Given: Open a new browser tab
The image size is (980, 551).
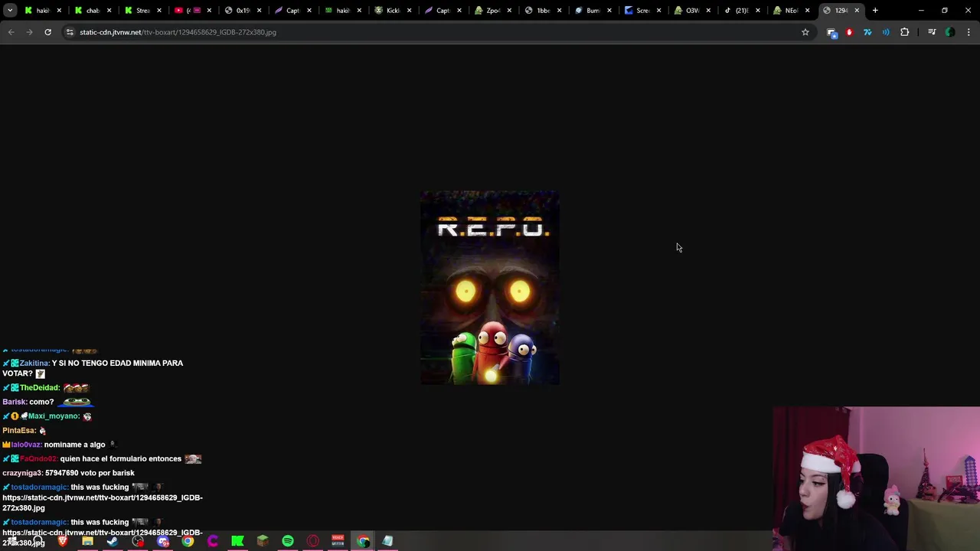Looking at the screenshot, I should tap(875, 10).
